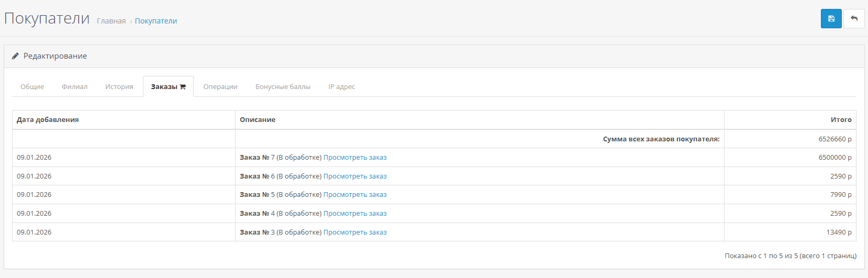The height and width of the screenshot is (278, 868).
Task: Follow Просмотреть заказ link for order № 4
Action: click(355, 214)
